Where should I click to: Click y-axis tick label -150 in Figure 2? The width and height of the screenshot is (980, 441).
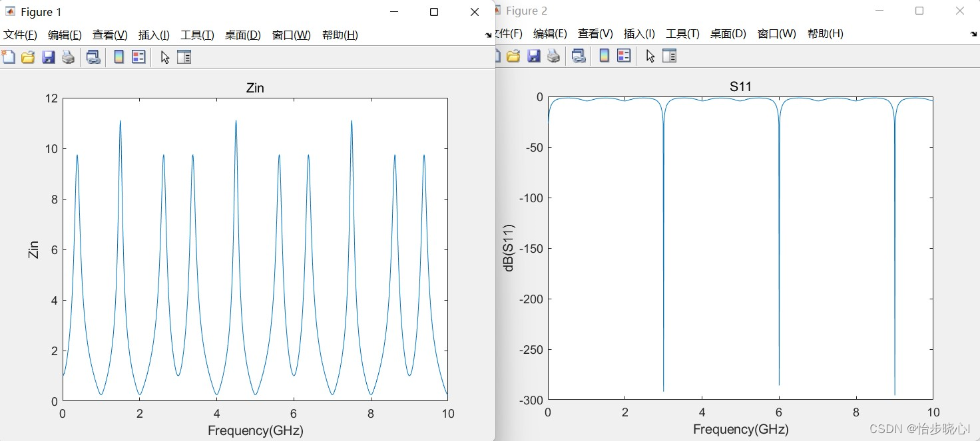click(x=531, y=248)
